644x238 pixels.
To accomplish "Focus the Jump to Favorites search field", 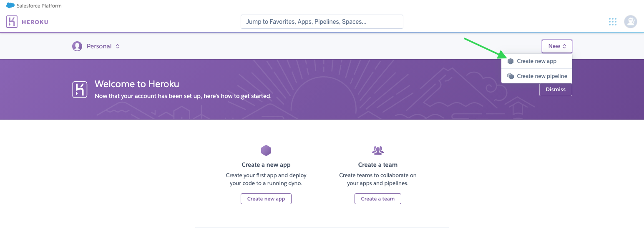I will [x=322, y=22].
